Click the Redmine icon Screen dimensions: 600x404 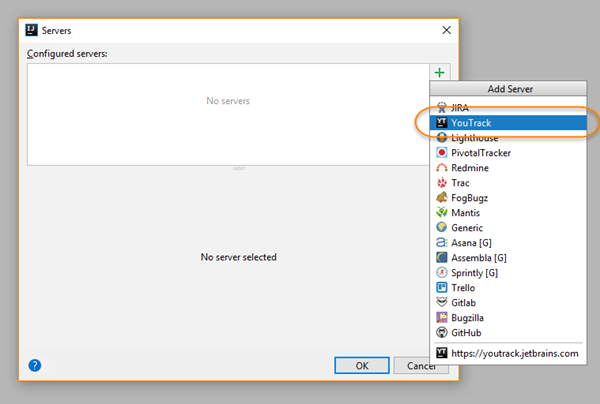click(x=442, y=168)
